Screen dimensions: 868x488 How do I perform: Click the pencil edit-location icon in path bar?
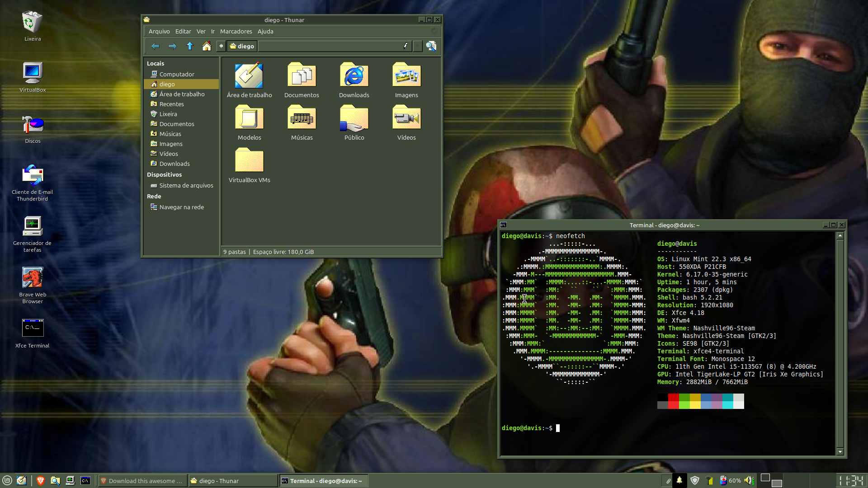click(406, 46)
